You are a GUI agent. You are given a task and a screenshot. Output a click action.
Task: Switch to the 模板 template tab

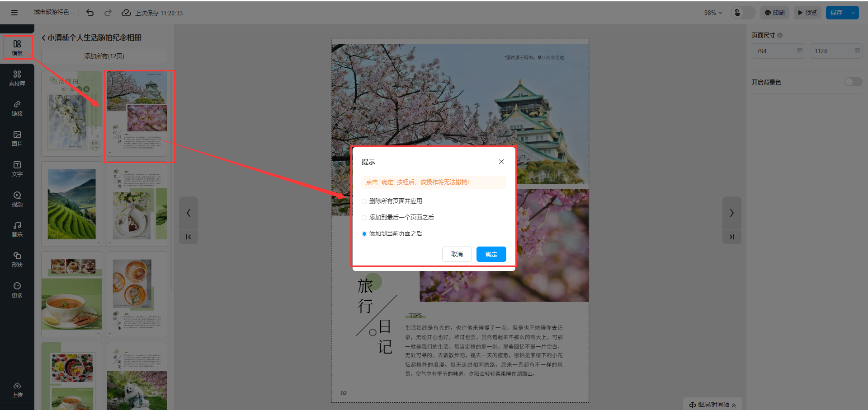point(17,47)
